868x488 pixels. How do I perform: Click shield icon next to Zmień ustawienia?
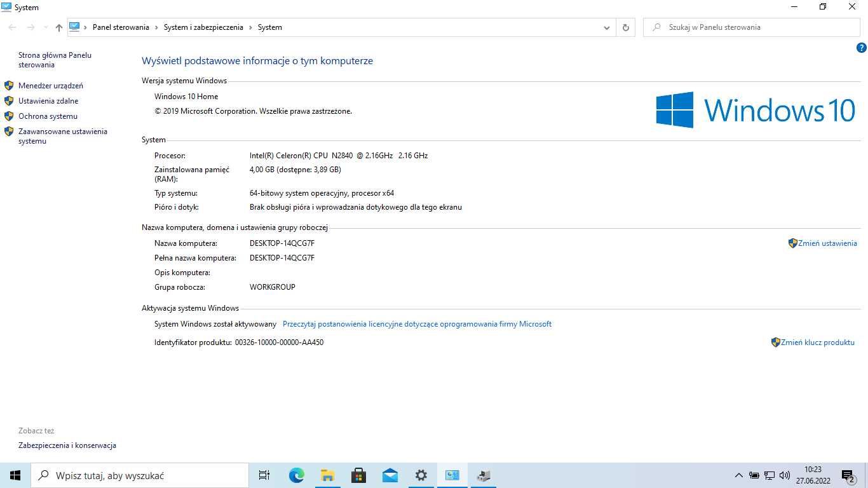tap(793, 243)
